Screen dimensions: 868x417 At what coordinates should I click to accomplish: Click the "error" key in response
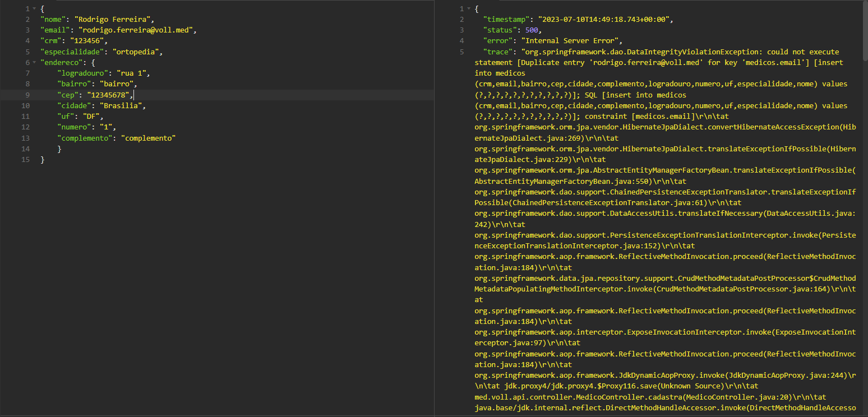click(498, 41)
